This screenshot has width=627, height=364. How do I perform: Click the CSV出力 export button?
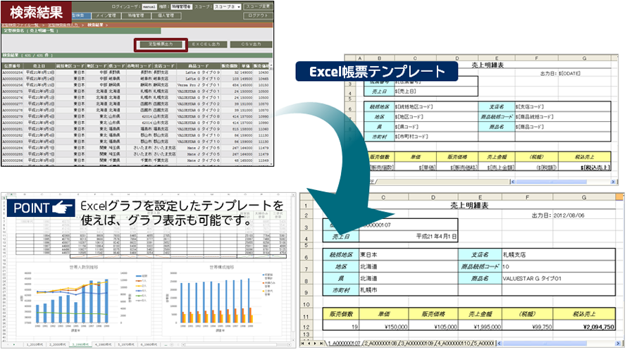pyautogui.click(x=251, y=44)
